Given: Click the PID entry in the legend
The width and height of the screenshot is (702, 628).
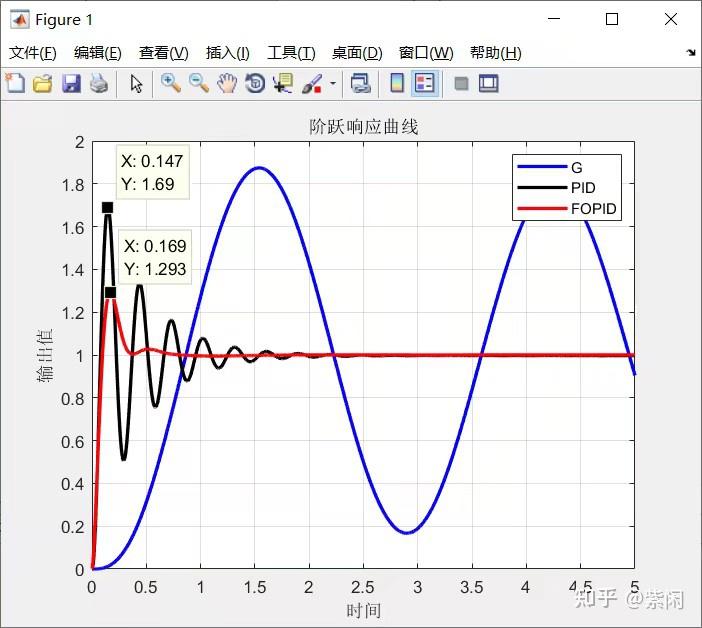Looking at the screenshot, I should (583, 188).
